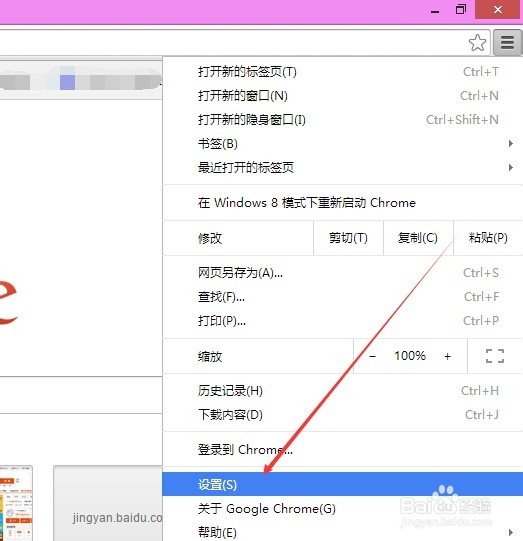Open 下载内容(D) from the menu

[x=343, y=415]
